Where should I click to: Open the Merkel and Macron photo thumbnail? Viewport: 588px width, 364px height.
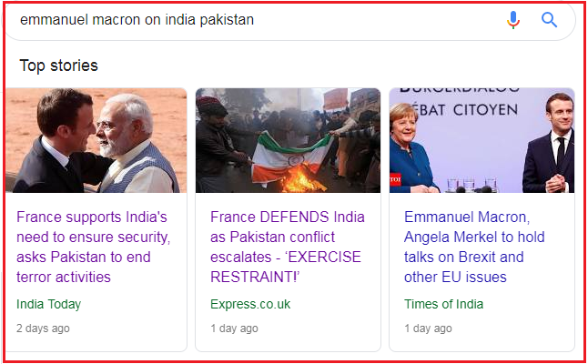pyautogui.click(x=482, y=140)
